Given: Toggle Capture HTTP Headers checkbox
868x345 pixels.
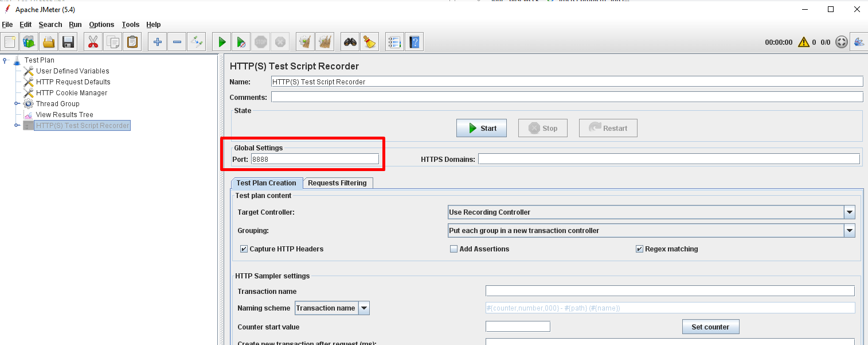Looking at the screenshot, I should click(x=244, y=249).
